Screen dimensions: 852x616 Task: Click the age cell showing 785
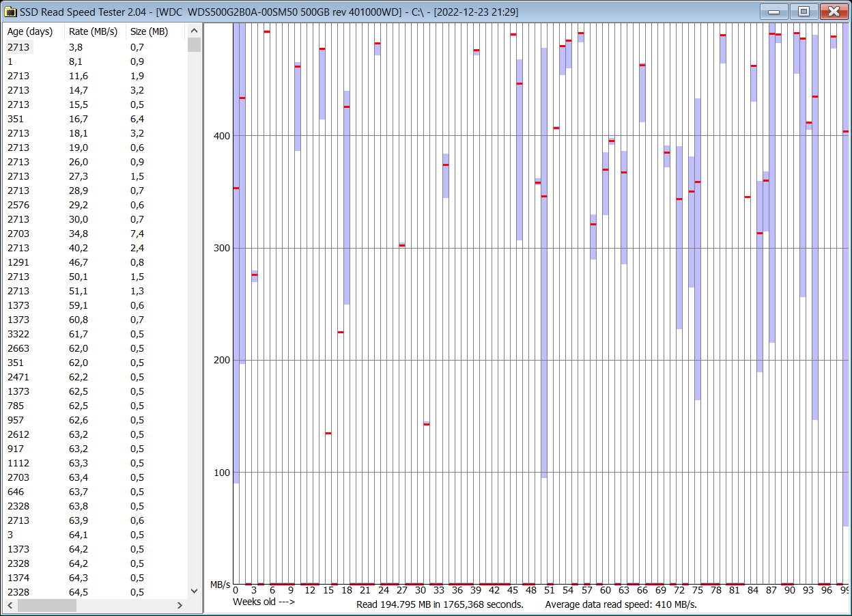[x=16, y=405]
